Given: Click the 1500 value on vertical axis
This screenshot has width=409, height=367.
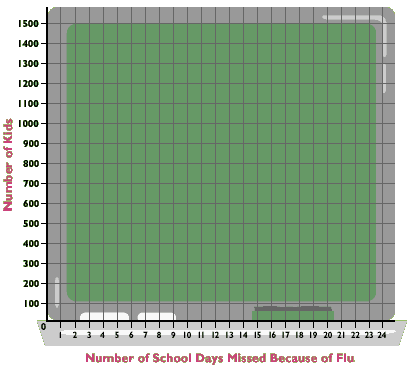Looking at the screenshot, I should 29,24.
